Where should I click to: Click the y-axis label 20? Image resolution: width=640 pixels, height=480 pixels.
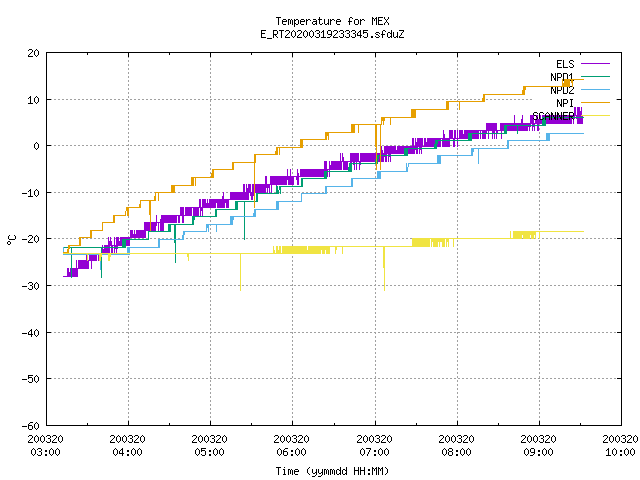pyautogui.click(x=33, y=53)
